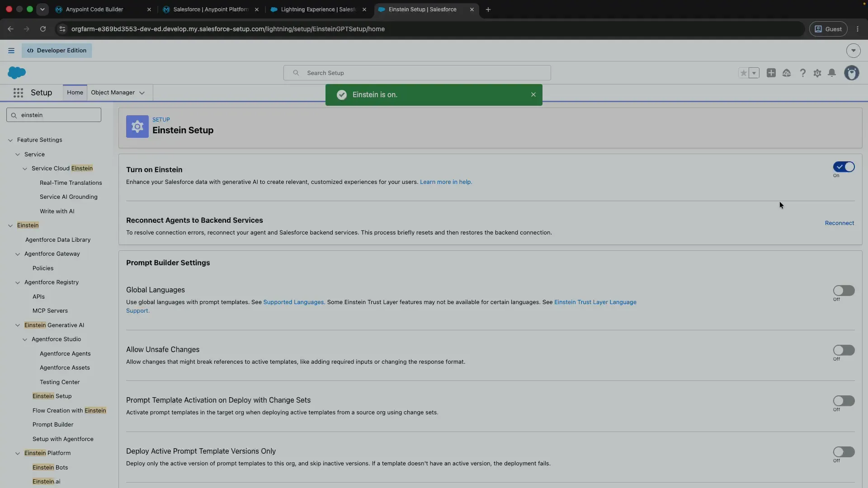Click the Developer Edition badge

click(x=57, y=51)
